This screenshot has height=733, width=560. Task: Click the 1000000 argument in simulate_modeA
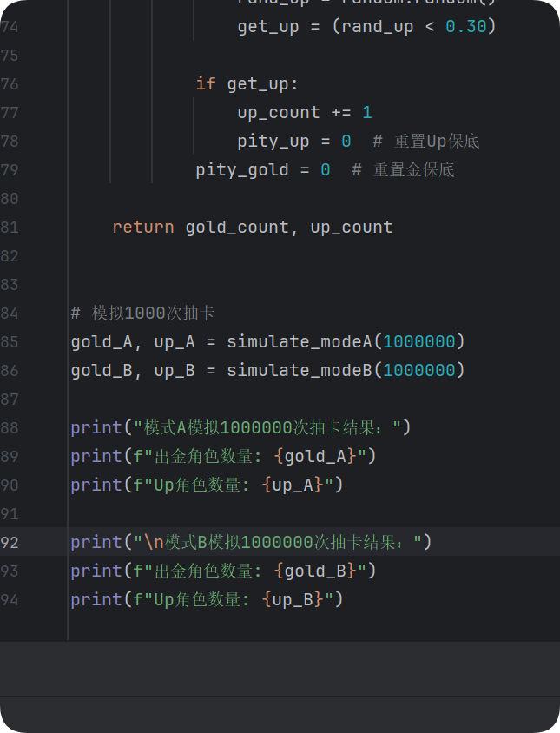(x=418, y=341)
